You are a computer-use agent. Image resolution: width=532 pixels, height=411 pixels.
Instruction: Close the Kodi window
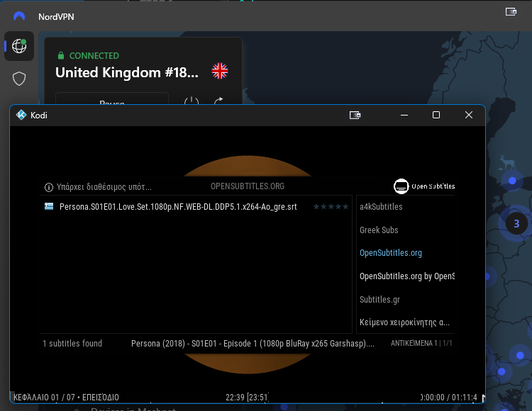coord(469,116)
